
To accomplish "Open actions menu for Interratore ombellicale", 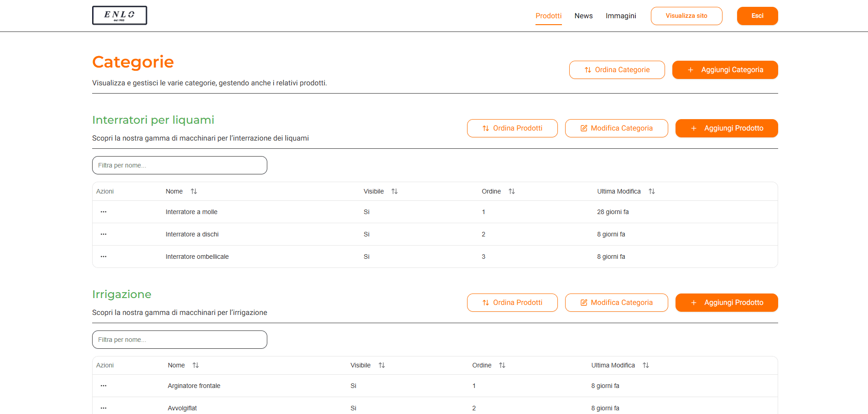I will (x=104, y=257).
